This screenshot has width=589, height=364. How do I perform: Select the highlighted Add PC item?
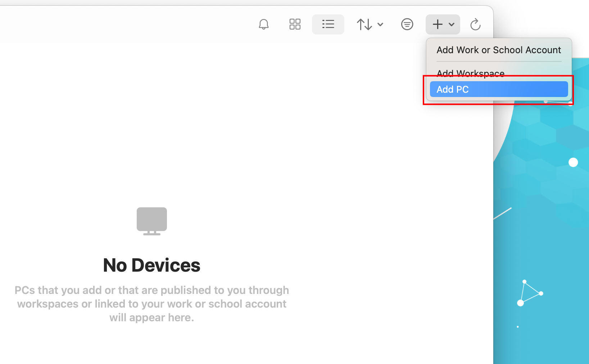coord(498,89)
